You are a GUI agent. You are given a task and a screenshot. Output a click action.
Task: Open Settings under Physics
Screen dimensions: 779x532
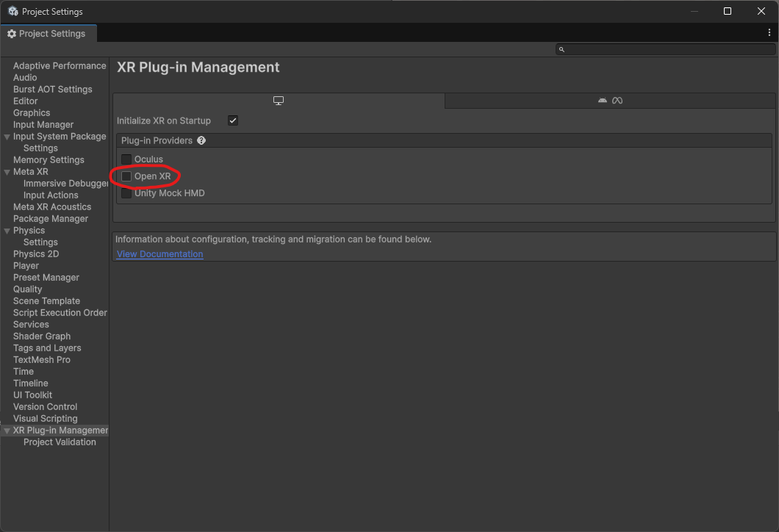(x=40, y=242)
